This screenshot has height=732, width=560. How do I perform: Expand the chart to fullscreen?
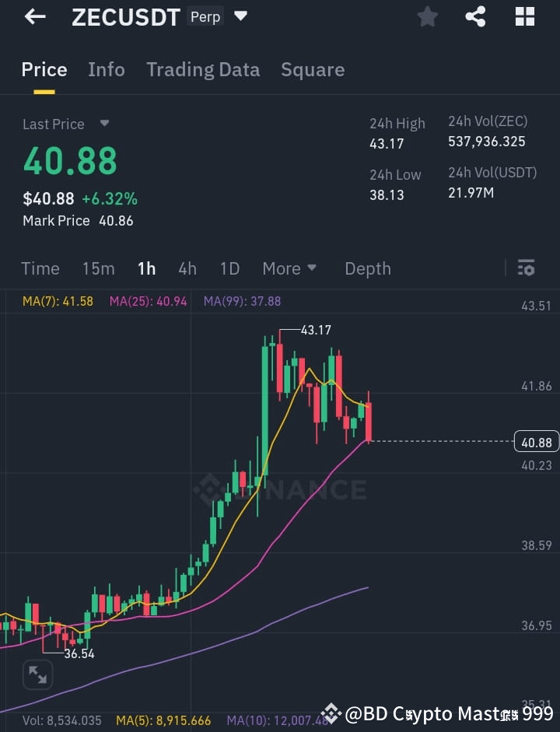coord(37,674)
